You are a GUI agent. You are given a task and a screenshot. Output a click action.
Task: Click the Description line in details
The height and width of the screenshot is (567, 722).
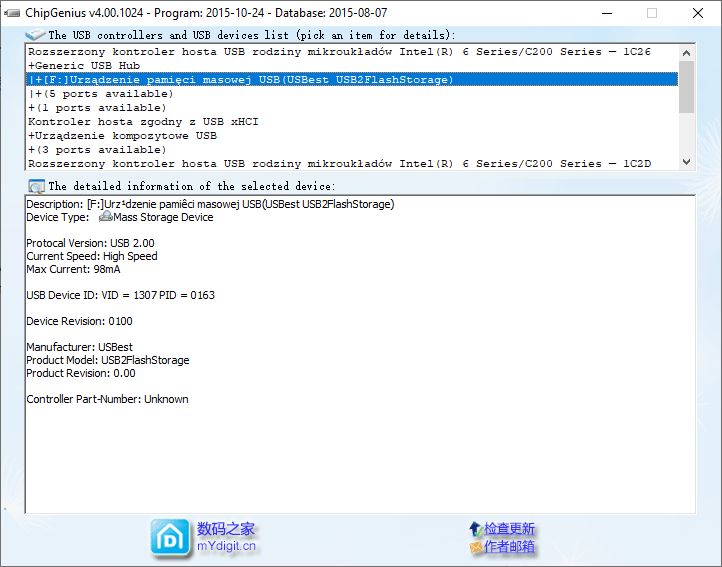(x=210, y=204)
